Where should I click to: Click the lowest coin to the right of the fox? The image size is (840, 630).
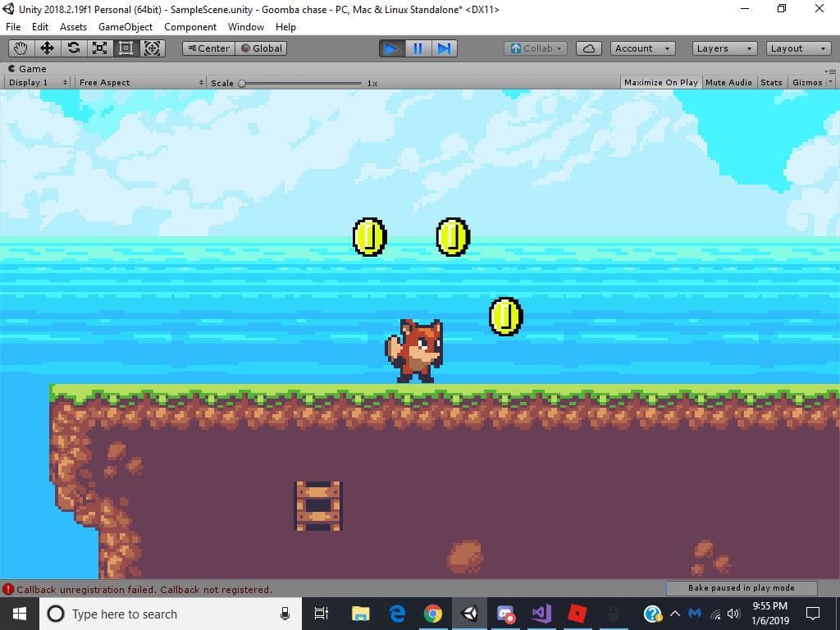tap(505, 317)
